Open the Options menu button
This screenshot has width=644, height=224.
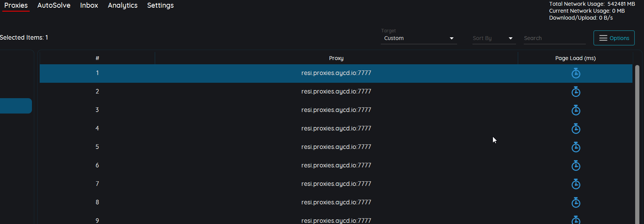click(614, 38)
